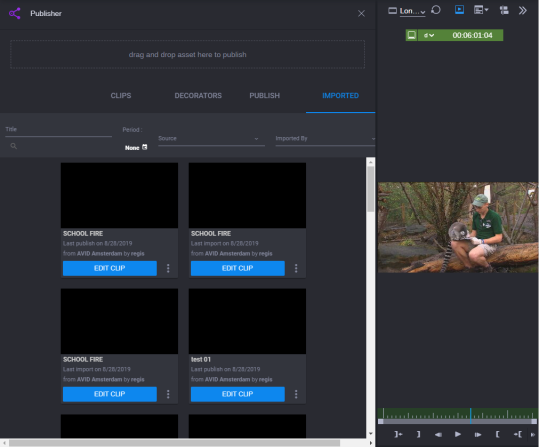Click the horizontal scrollbar thumb
This screenshot has width=539, height=447.
[174, 443]
